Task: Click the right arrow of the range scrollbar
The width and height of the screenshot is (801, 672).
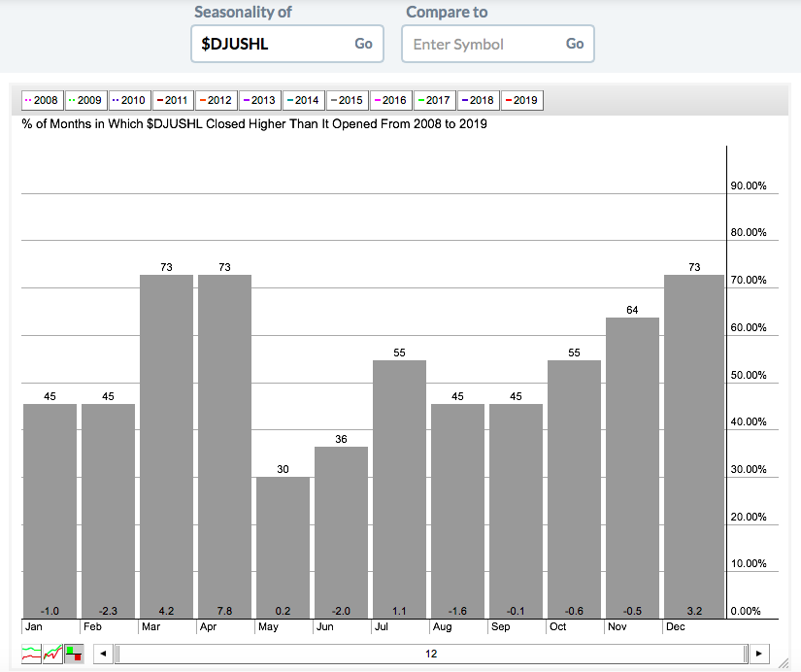Action: pos(760,654)
